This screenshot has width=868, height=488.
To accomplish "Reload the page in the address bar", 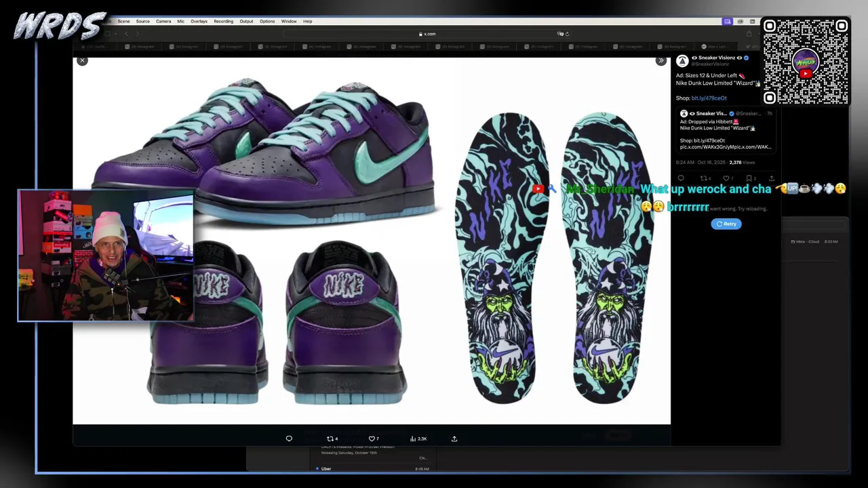I will point(567,34).
